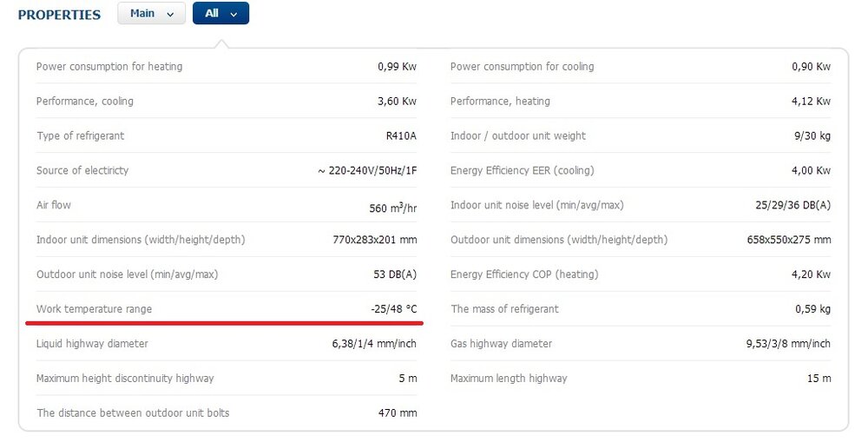Click the distance between outdoor unit bolts label
Viewport: 868px width, 442px height.
[133, 412]
